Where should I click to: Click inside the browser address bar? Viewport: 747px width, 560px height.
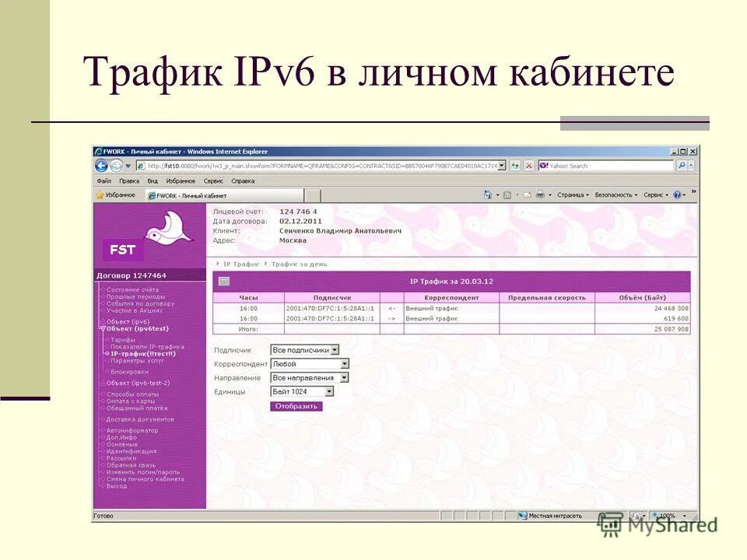311,166
